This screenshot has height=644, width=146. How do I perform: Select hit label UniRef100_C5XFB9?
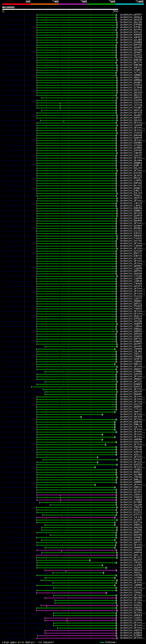point(131,57)
